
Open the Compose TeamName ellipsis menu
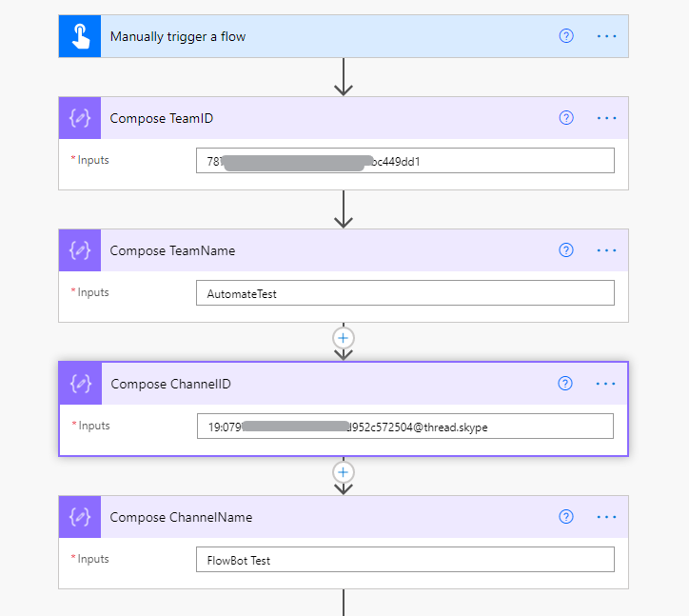(x=606, y=250)
